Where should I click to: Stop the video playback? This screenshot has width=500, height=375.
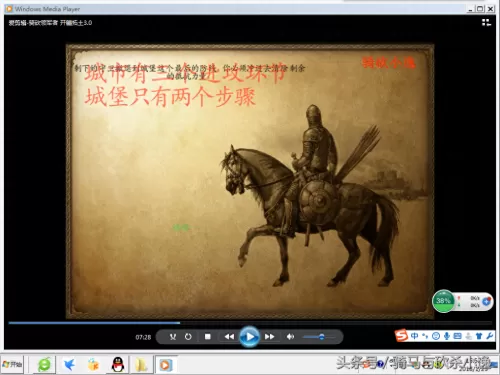point(208,337)
